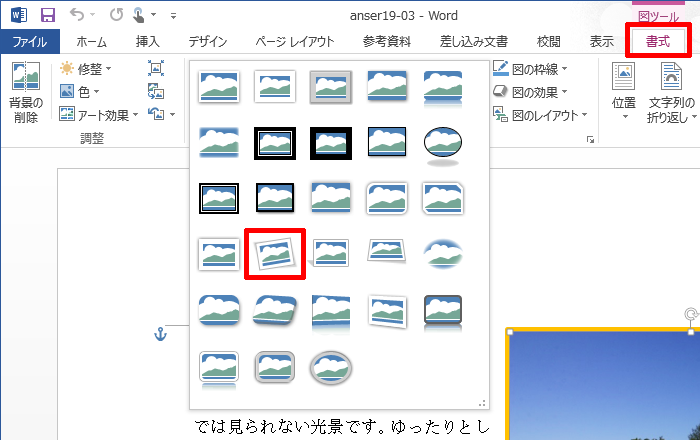Choose the Thick Matte Black style thumbnail
Viewport: 700px width, 440px height.
tap(331, 143)
